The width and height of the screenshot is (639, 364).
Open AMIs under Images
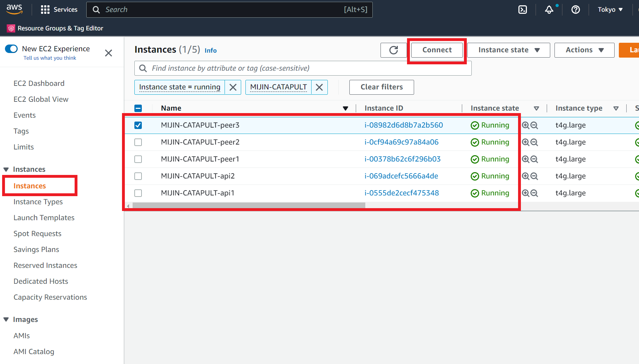click(22, 336)
